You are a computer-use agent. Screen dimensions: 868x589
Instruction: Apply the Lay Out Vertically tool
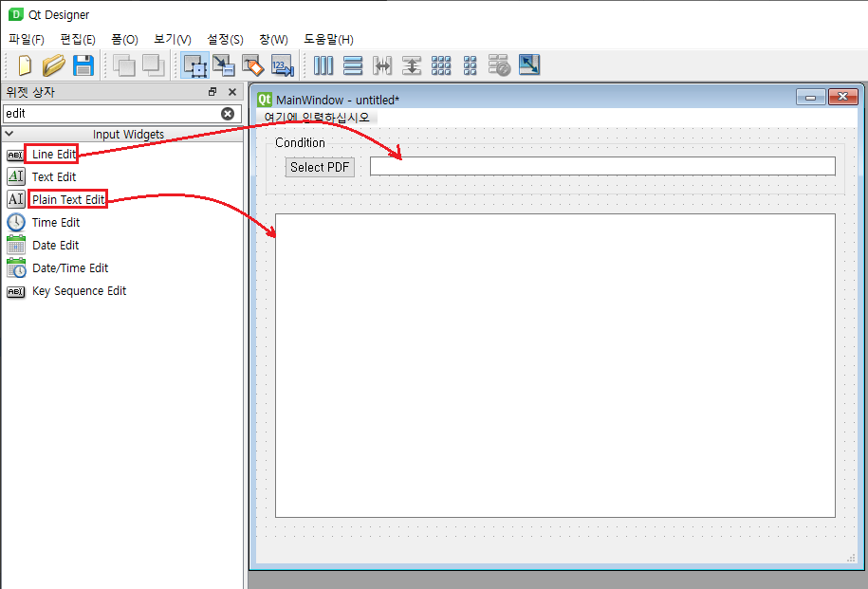click(353, 65)
